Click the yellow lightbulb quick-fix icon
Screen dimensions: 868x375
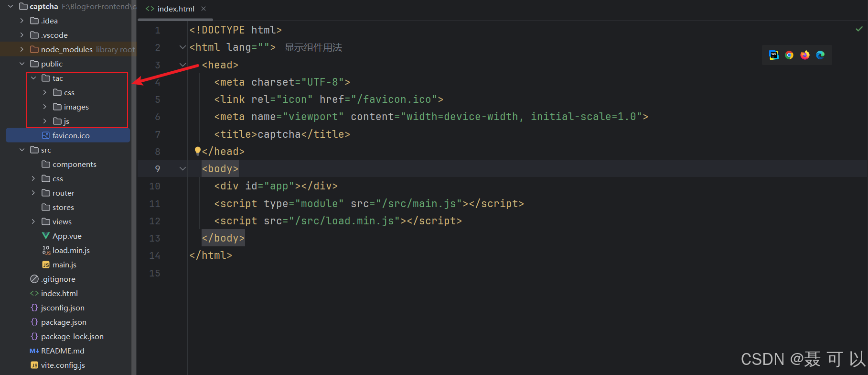197,151
